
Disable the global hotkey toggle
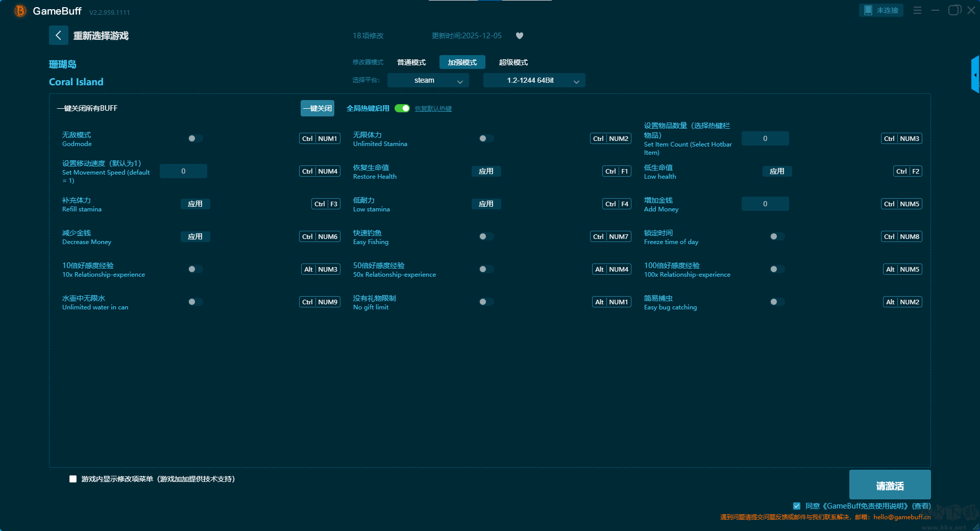402,108
